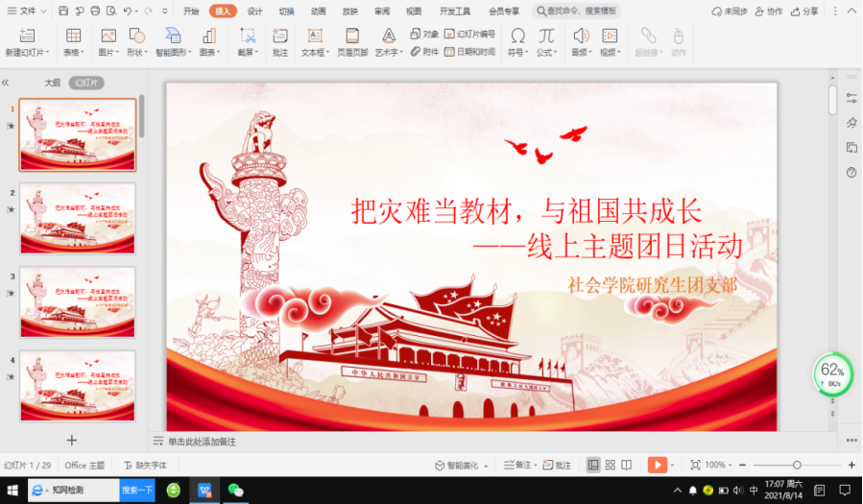Click the zoom out minus button

click(742, 465)
